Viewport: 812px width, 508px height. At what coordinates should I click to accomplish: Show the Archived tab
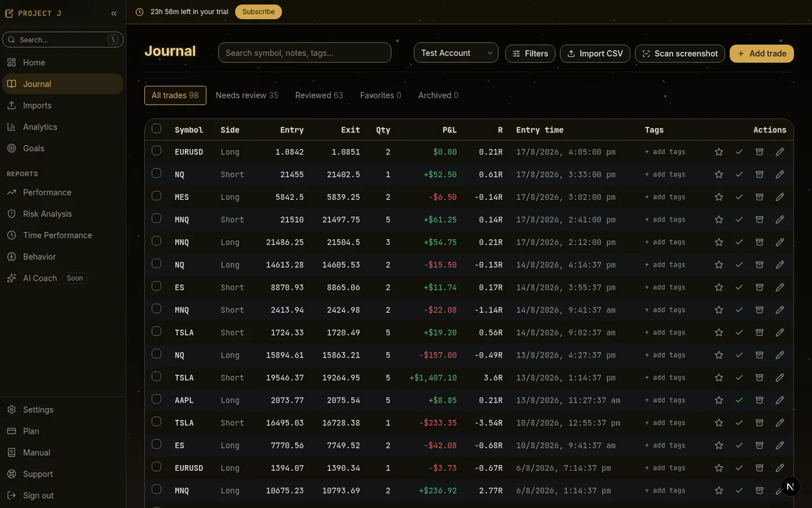[438, 95]
